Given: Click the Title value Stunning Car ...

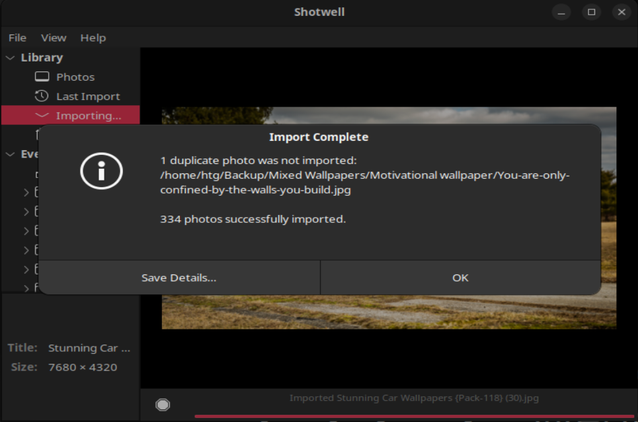Looking at the screenshot, I should (x=89, y=348).
